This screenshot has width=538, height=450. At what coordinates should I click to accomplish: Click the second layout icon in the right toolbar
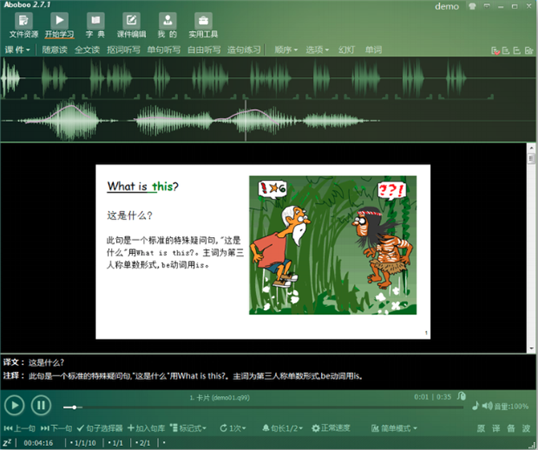click(x=506, y=50)
